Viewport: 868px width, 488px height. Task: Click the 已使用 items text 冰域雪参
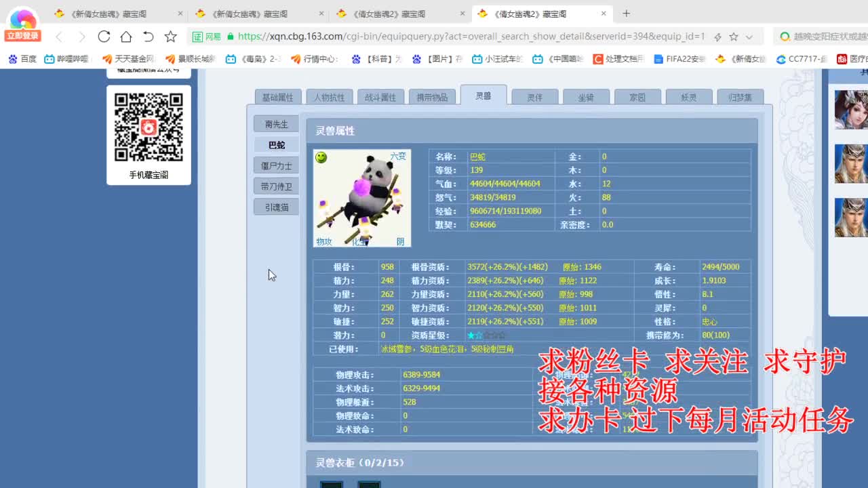click(x=397, y=349)
